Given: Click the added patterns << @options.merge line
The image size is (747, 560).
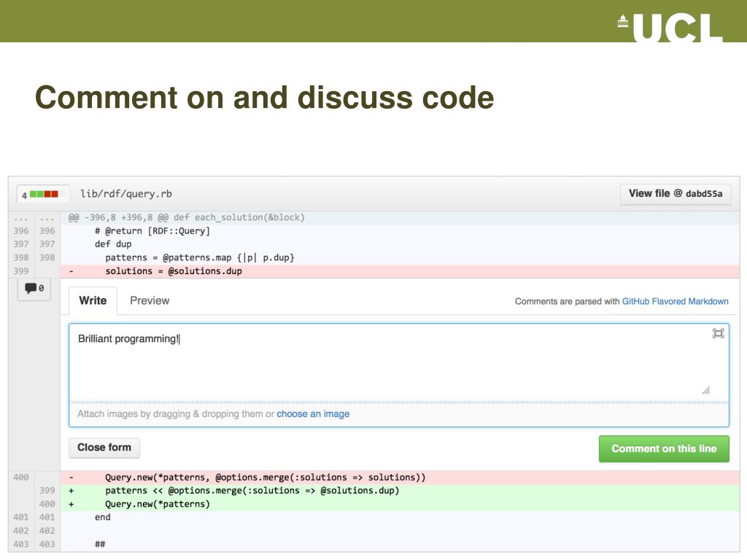Looking at the screenshot, I should point(252,491).
